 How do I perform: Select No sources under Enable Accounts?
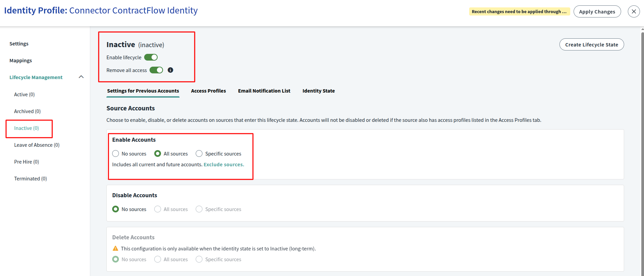(x=116, y=153)
